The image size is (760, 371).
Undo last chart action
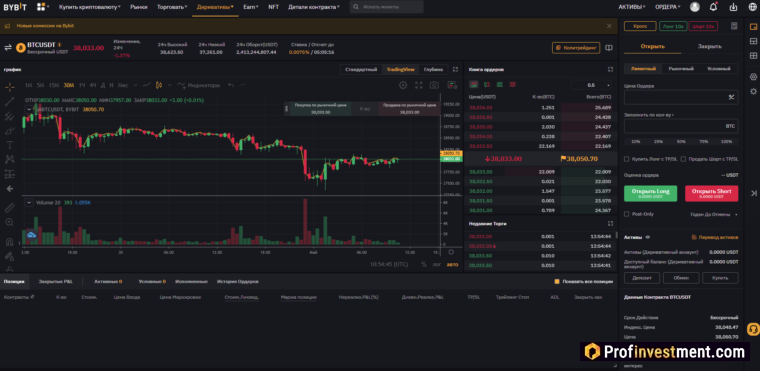(231, 85)
